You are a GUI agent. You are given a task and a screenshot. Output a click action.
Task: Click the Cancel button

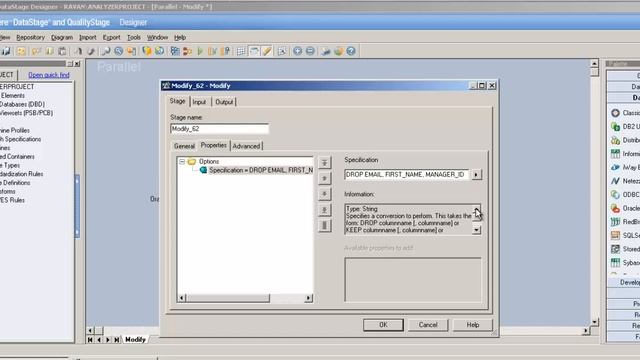[x=428, y=325]
